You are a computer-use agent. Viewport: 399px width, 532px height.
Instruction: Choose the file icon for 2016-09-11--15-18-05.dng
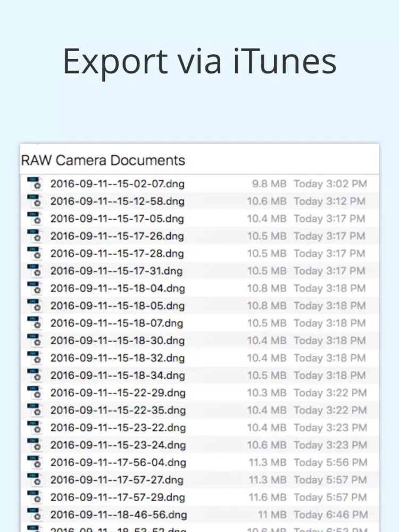35,305
